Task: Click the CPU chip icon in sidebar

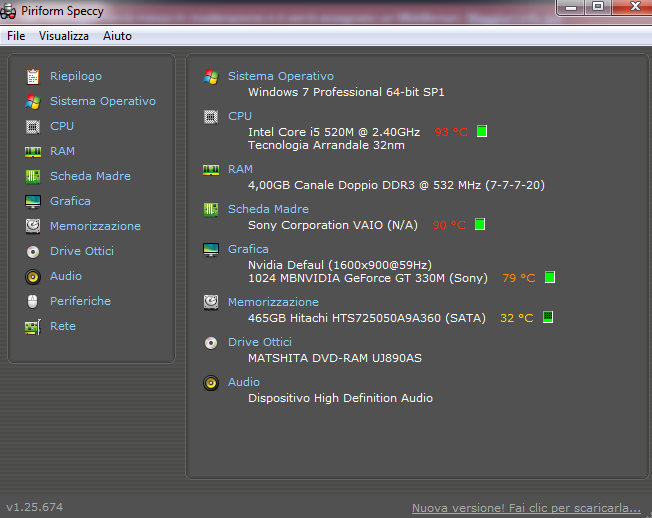Action: pos(33,127)
